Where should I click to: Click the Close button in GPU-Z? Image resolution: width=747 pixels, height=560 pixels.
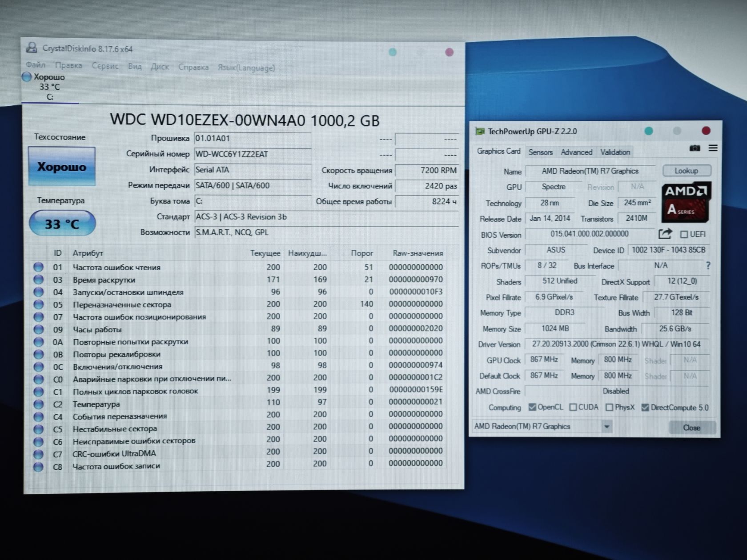click(692, 428)
